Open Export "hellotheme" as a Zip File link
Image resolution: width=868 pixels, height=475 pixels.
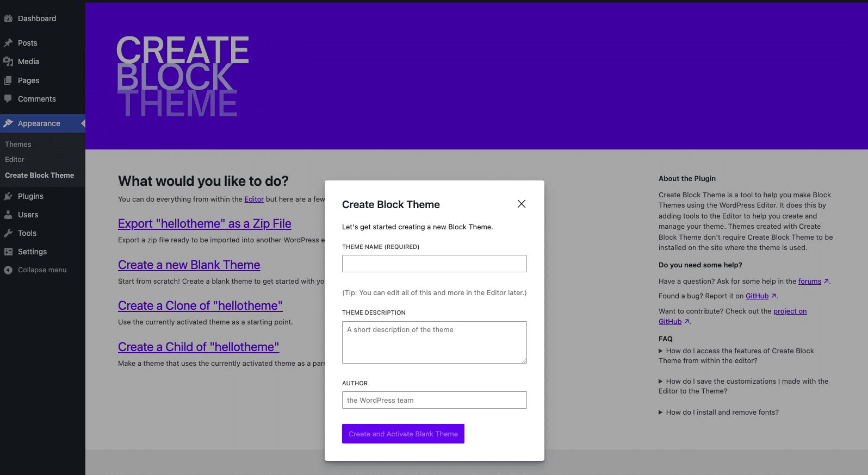coord(204,223)
